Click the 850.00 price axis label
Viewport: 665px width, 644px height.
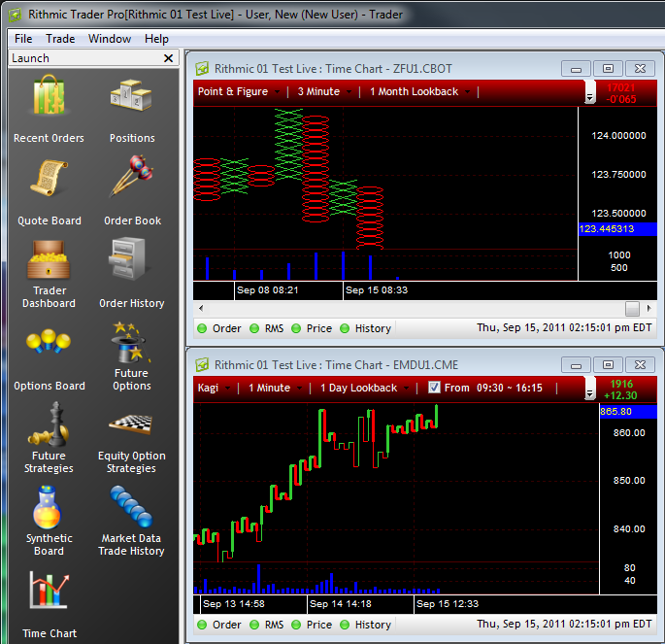click(629, 480)
